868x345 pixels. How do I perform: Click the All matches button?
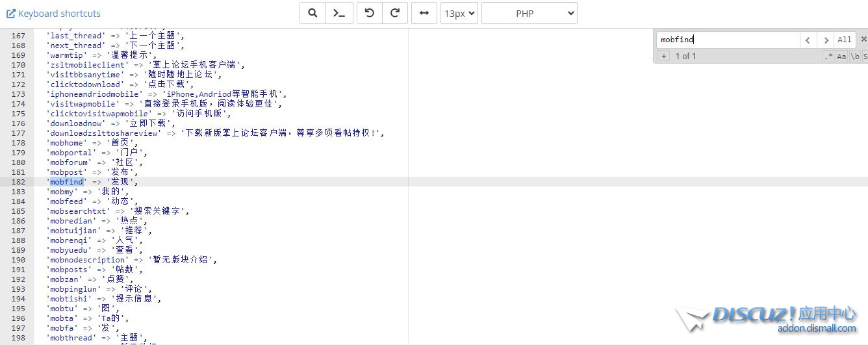[x=844, y=40]
